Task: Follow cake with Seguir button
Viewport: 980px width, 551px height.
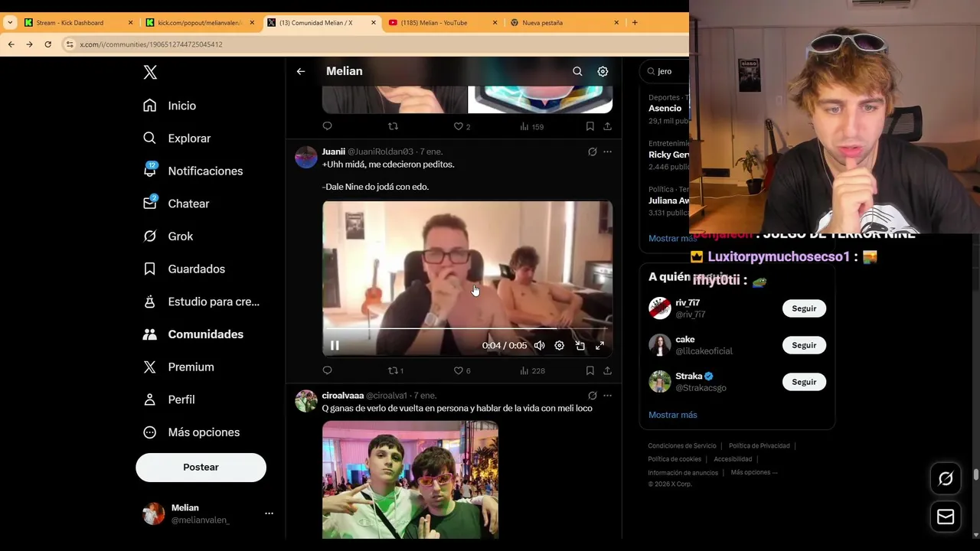Action: pos(804,345)
